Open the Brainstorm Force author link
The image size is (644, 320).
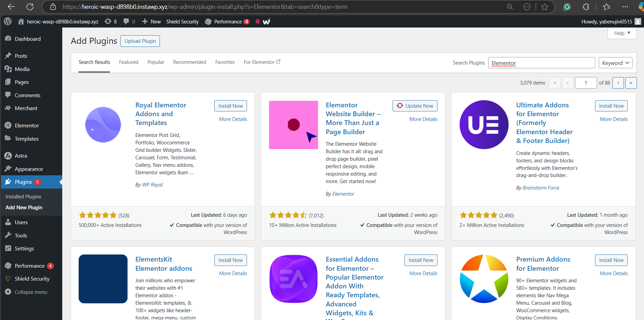click(x=541, y=188)
